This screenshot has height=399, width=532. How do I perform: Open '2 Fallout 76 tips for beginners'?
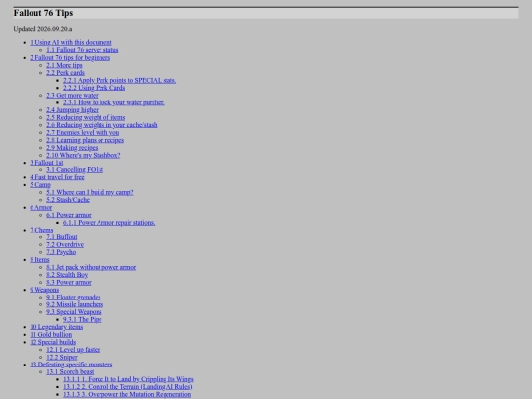70,58
